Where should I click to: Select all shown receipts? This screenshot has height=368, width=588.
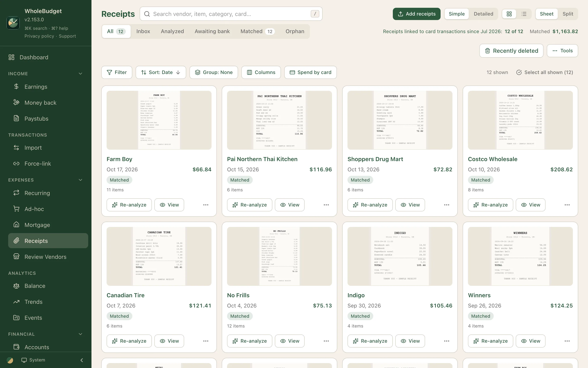pyautogui.click(x=545, y=72)
